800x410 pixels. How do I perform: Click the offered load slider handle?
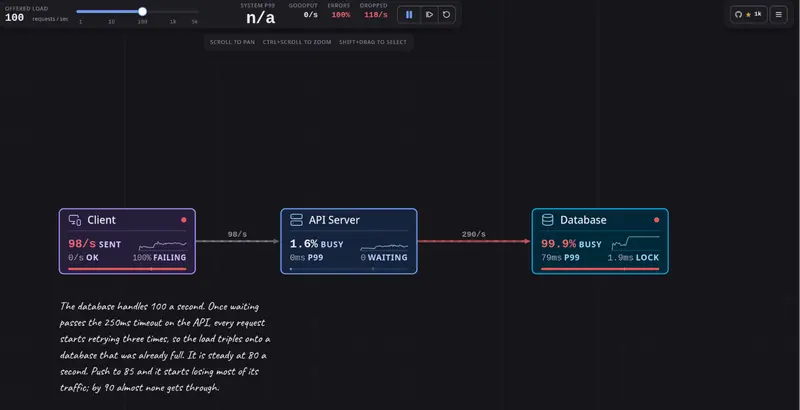click(142, 12)
